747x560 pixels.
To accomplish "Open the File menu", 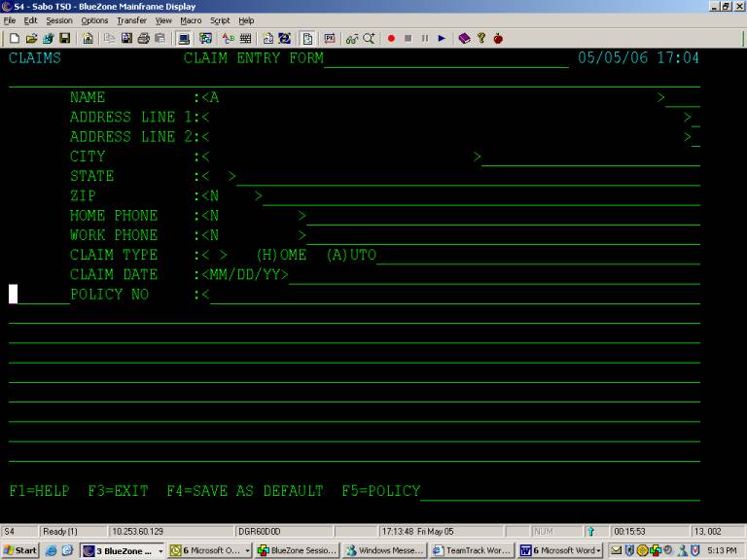I will (10, 20).
